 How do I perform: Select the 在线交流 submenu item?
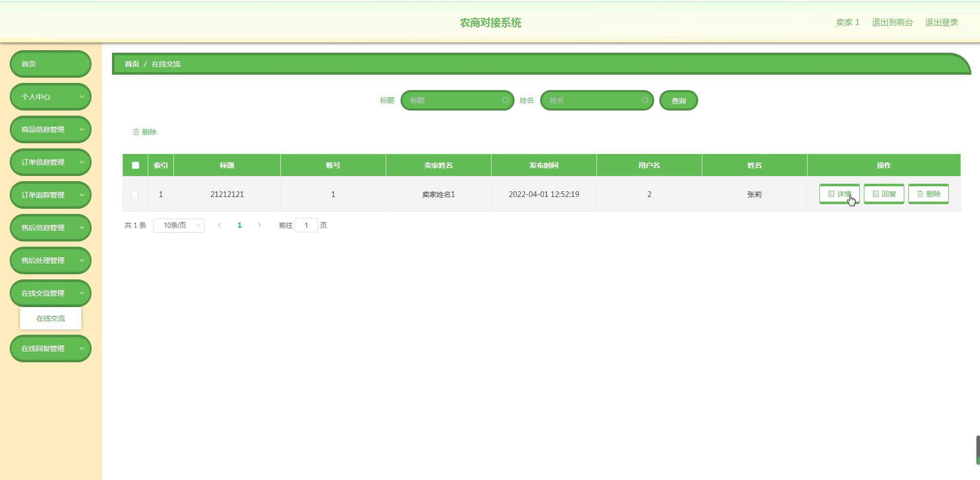tap(51, 318)
